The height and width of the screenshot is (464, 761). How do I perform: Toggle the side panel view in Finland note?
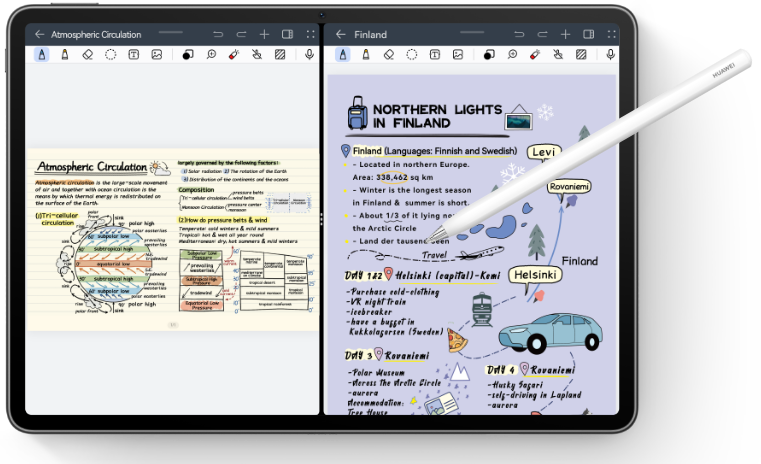589,34
